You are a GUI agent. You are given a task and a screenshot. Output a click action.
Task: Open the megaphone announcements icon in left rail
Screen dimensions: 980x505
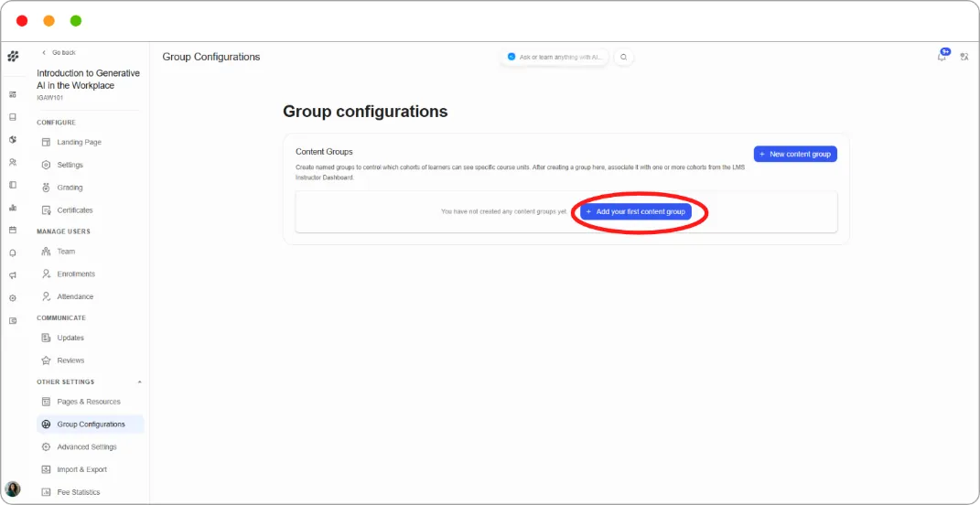point(13,275)
